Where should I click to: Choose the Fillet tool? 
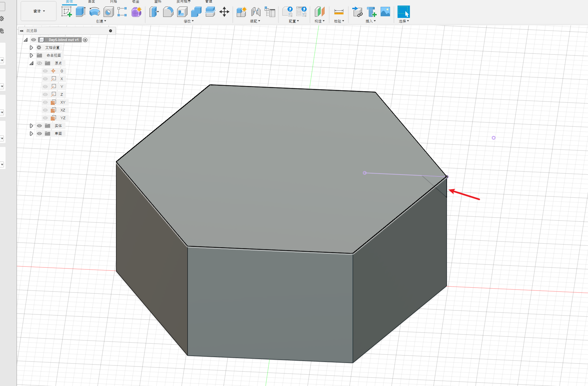pos(168,12)
